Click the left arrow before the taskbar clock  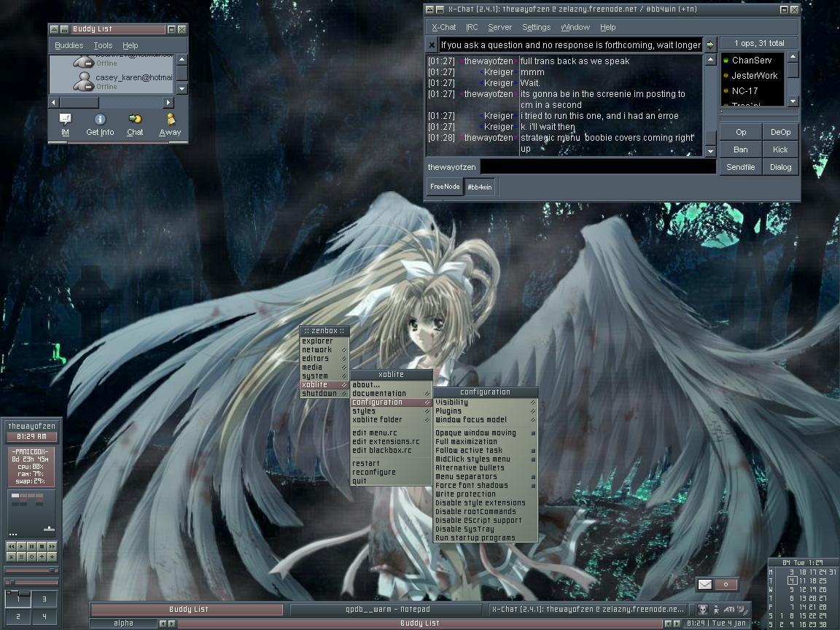(667, 623)
